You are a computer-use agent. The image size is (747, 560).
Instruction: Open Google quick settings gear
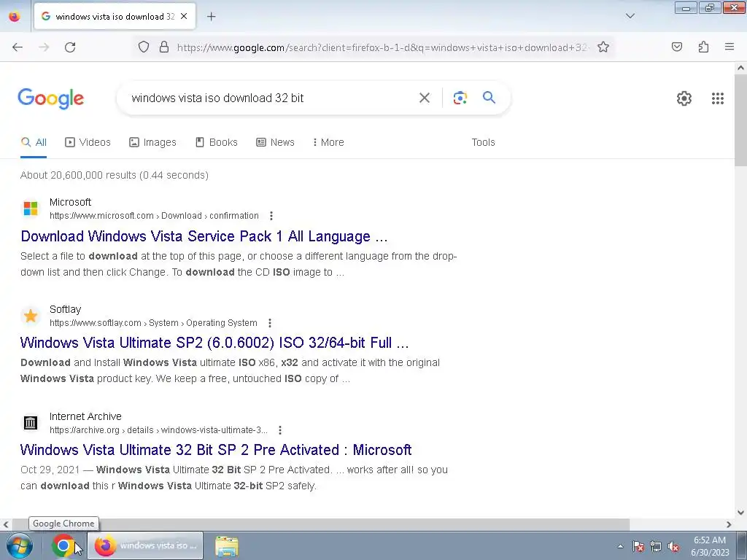point(684,98)
